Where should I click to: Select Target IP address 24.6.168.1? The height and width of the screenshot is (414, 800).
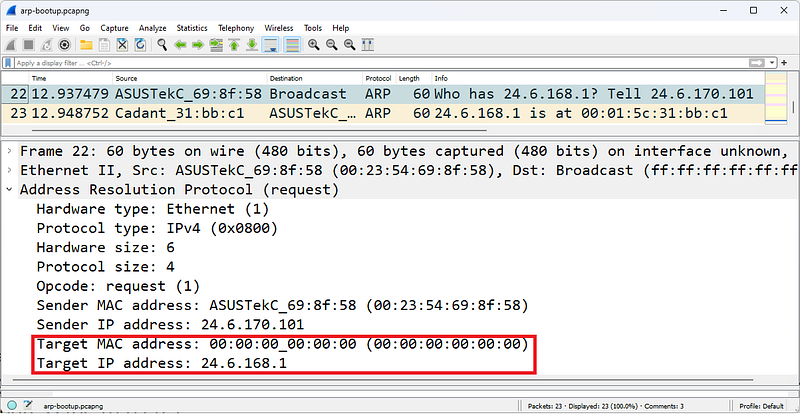coord(161,364)
